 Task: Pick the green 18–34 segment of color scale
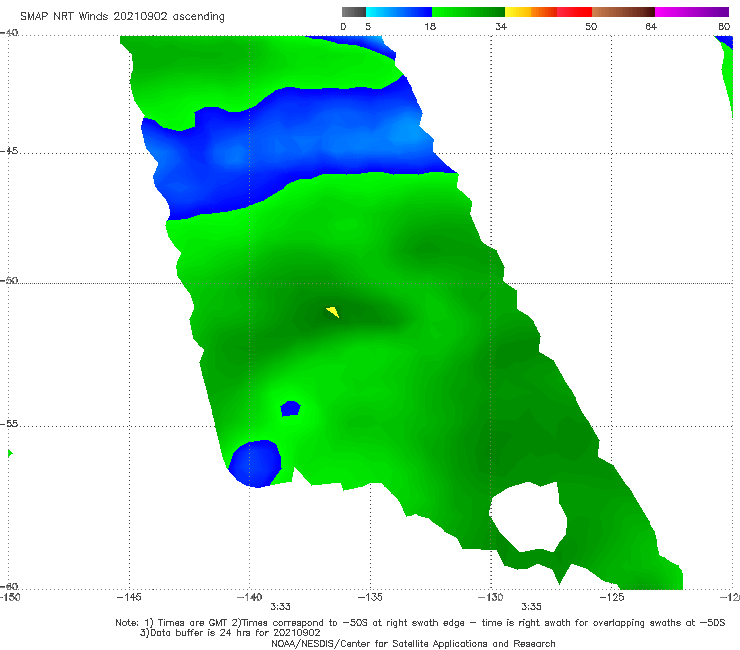(x=468, y=12)
